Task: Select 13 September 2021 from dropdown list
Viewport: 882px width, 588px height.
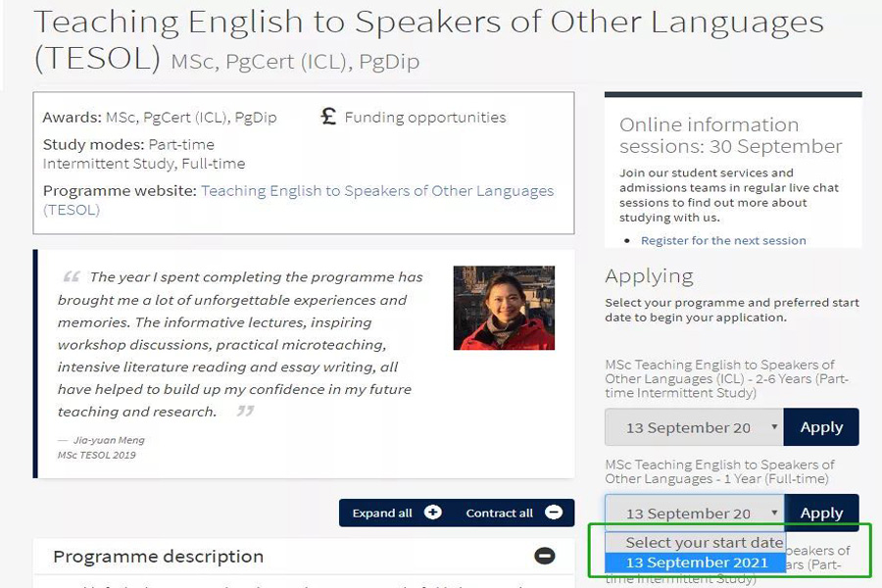Action: (x=695, y=563)
